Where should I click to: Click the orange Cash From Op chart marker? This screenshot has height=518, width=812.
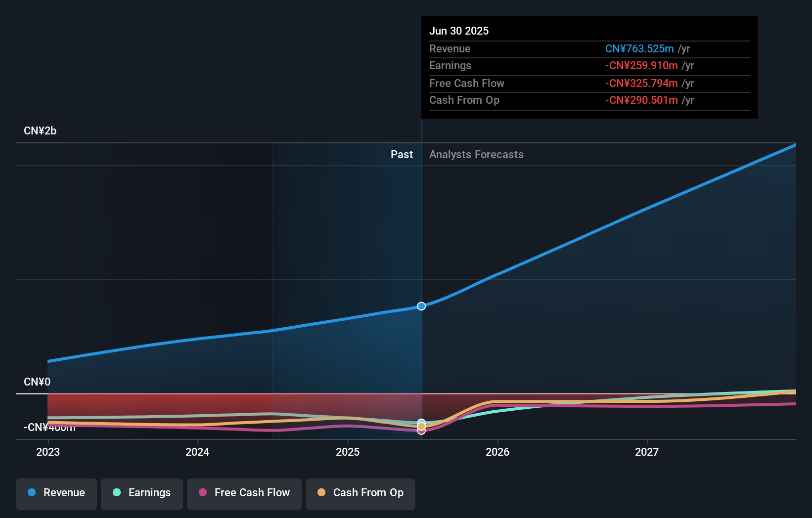(421, 426)
